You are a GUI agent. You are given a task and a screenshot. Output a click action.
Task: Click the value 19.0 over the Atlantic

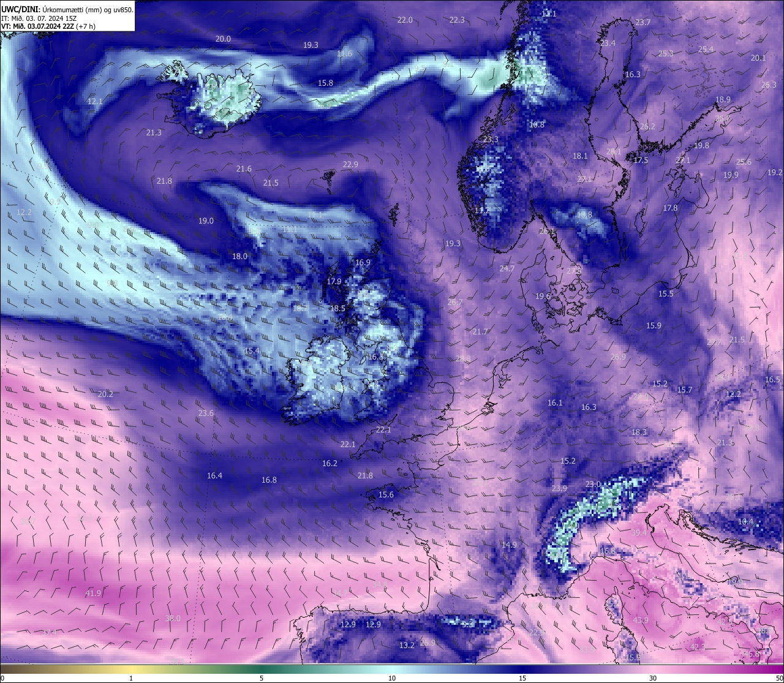206,221
